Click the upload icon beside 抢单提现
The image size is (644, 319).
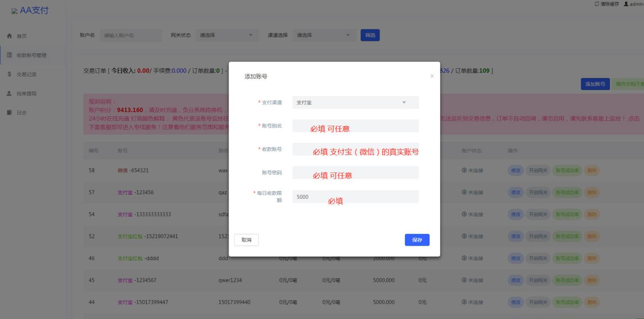(8, 93)
